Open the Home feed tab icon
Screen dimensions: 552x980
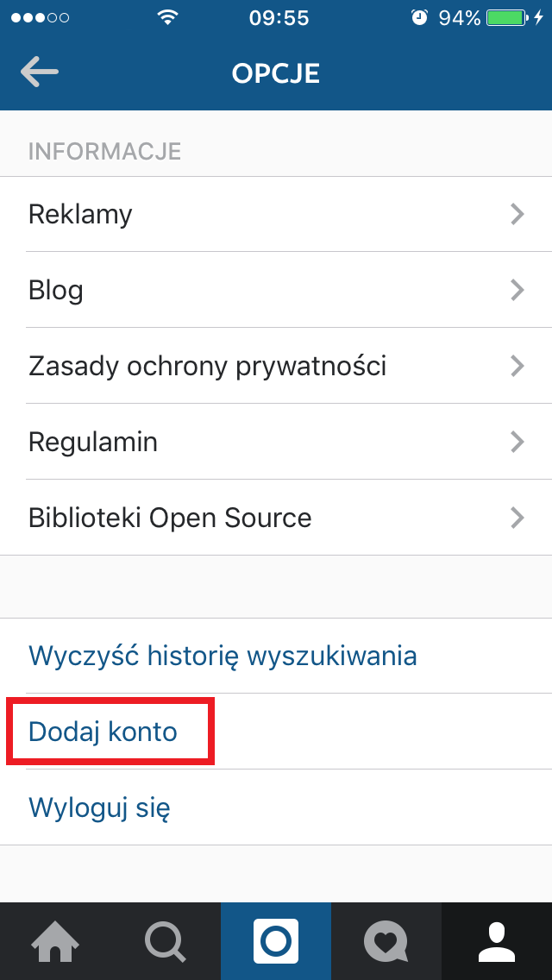tap(56, 941)
